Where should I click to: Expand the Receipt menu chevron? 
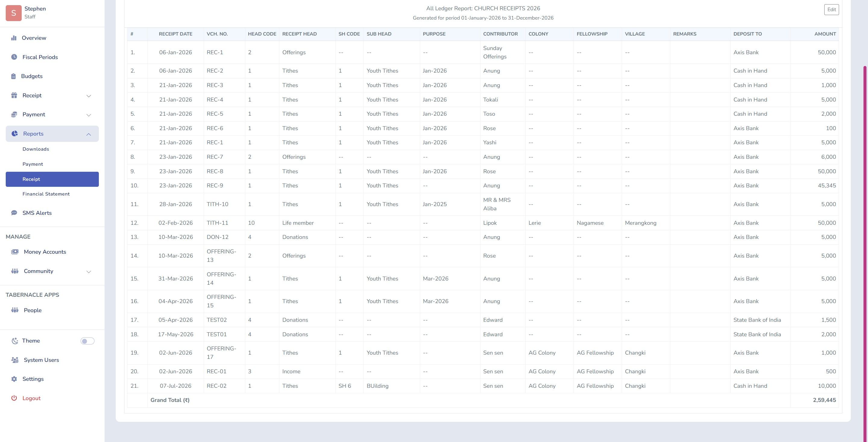pyautogui.click(x=89, y=96)
